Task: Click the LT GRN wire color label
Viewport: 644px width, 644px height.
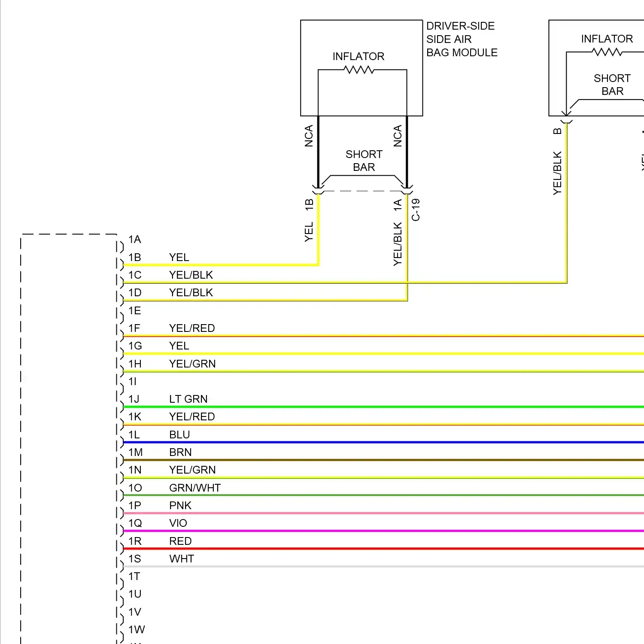Action: coord(188,399)
